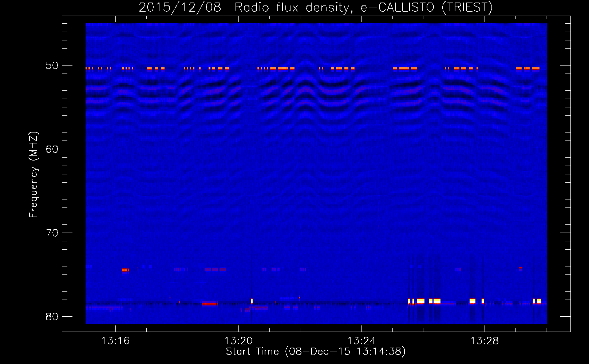589x364 pixels.
Task: Click the plot title "Radio flux density, e-CALLISTO (TRIEST)"
Action: coord(363,7)
